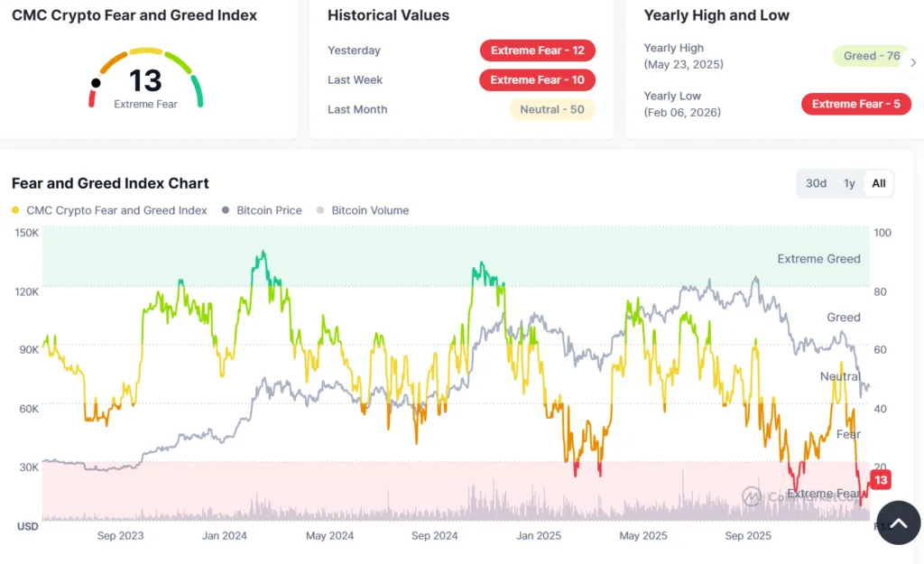Select the 1y time range tab
This screenshot has width=924, height=564.
tap(848, 183)
